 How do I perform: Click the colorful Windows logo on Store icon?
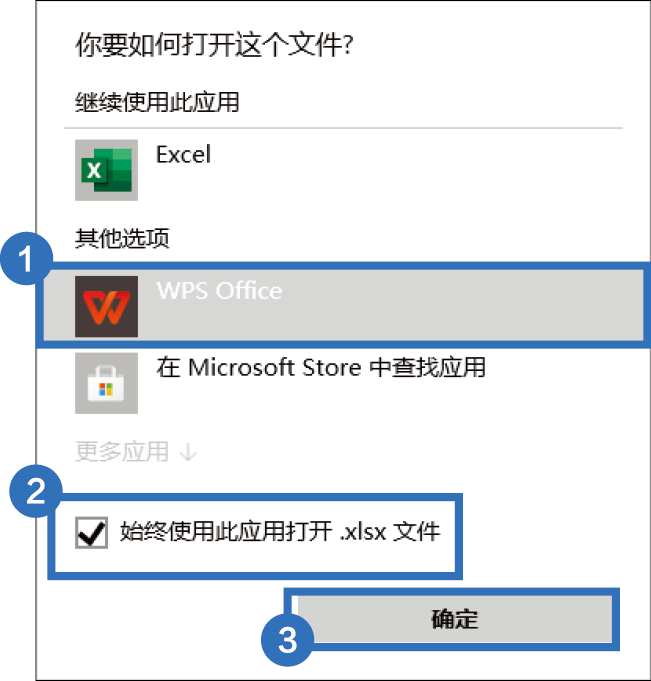click(106, 389)
